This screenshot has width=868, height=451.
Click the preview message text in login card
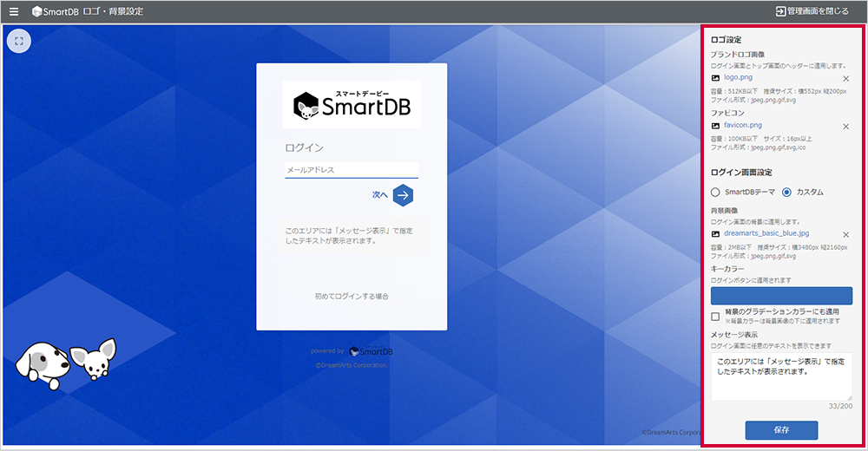click(349, 236)
